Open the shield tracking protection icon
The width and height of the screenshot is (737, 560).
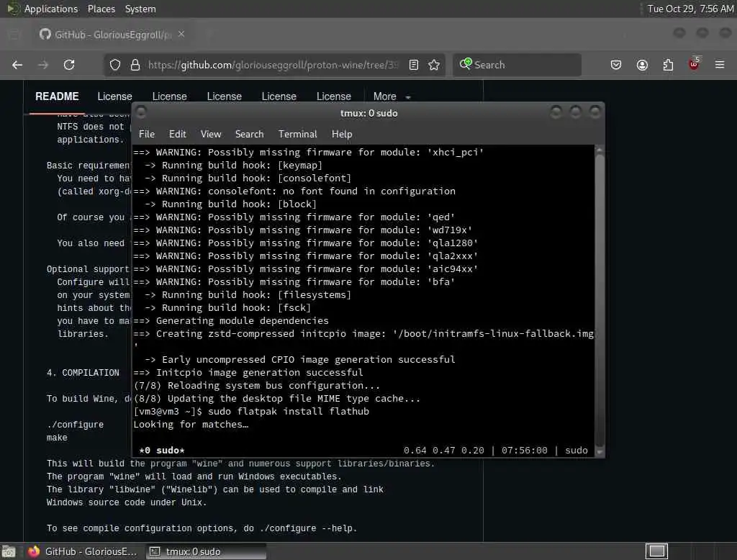[115, 65]
